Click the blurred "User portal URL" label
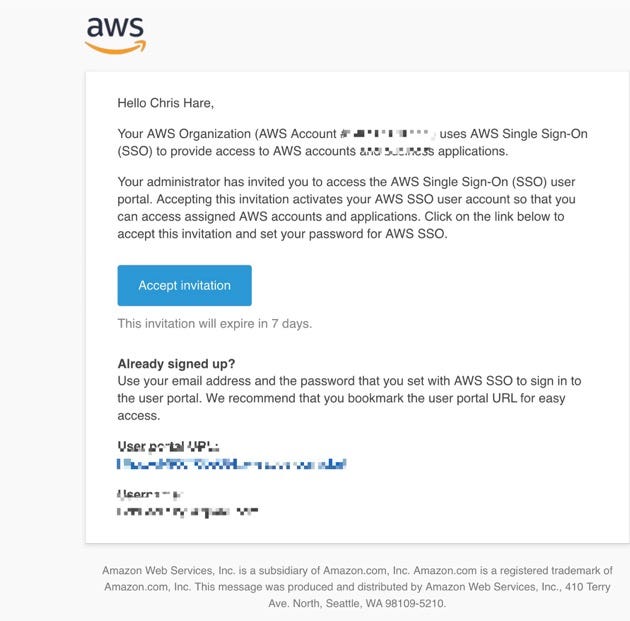630x621 pixels. pos(168,446)
